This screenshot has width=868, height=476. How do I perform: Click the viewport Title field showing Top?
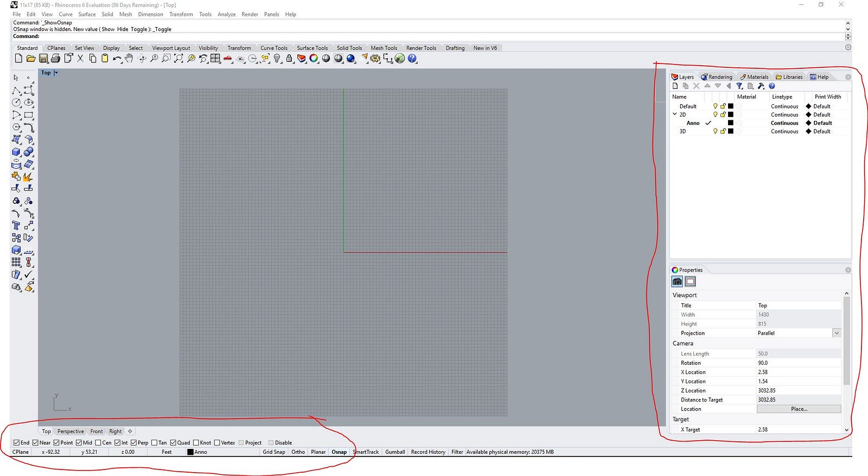(x=799, y=305)
